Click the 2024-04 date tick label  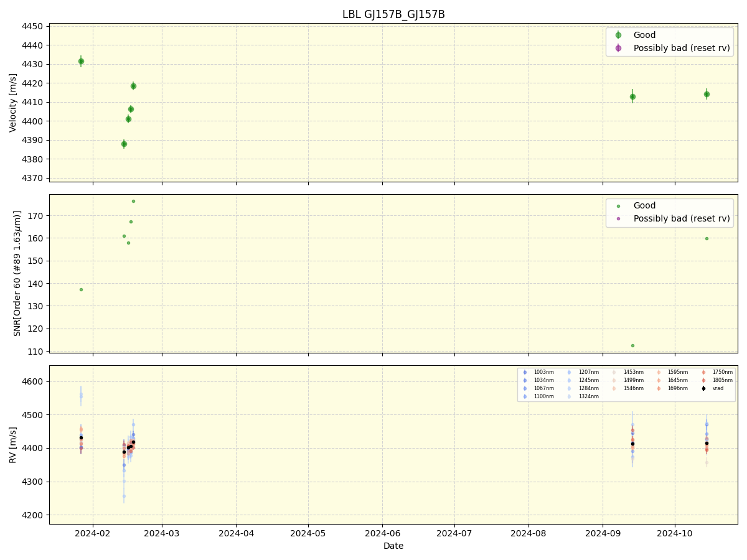coord(236,533)
